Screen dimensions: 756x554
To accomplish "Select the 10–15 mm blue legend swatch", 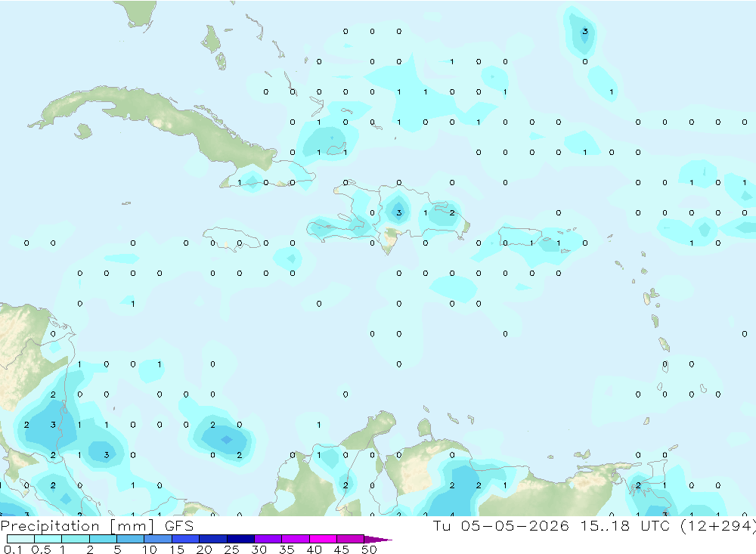I will click(x=158, y=539).
